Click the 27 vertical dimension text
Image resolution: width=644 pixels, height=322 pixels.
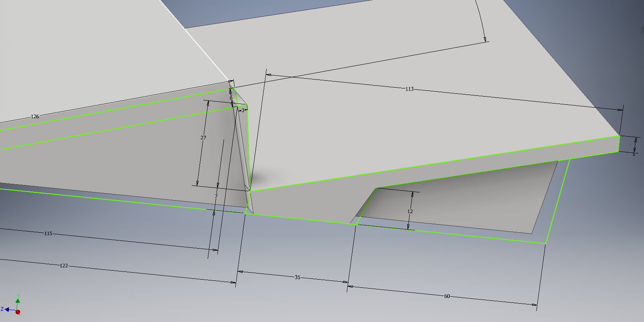(203, 138)
